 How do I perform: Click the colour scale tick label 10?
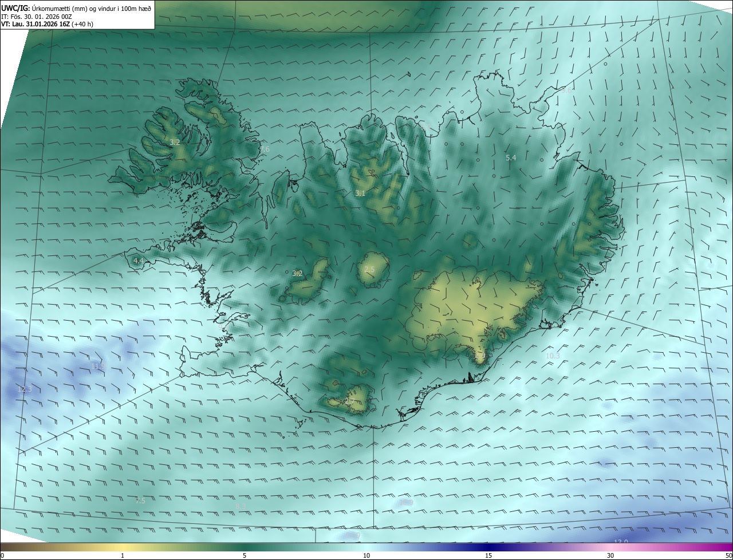click(x=366, y=555)
